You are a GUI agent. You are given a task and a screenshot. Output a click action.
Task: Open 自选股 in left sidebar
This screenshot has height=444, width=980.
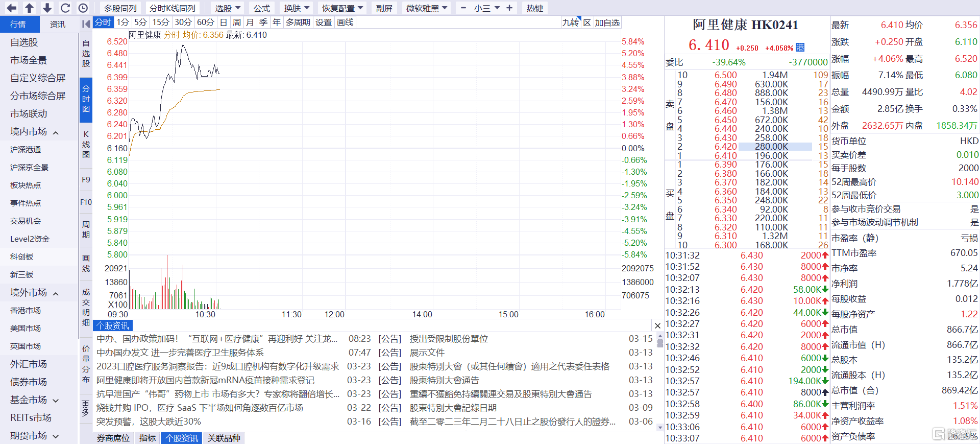[x=24, y=42]
